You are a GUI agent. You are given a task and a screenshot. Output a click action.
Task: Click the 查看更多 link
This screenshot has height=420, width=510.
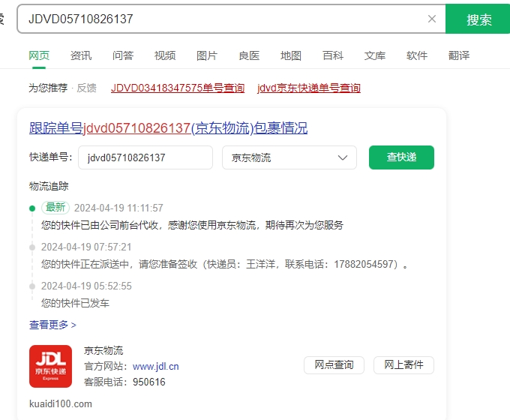point(52,325)
